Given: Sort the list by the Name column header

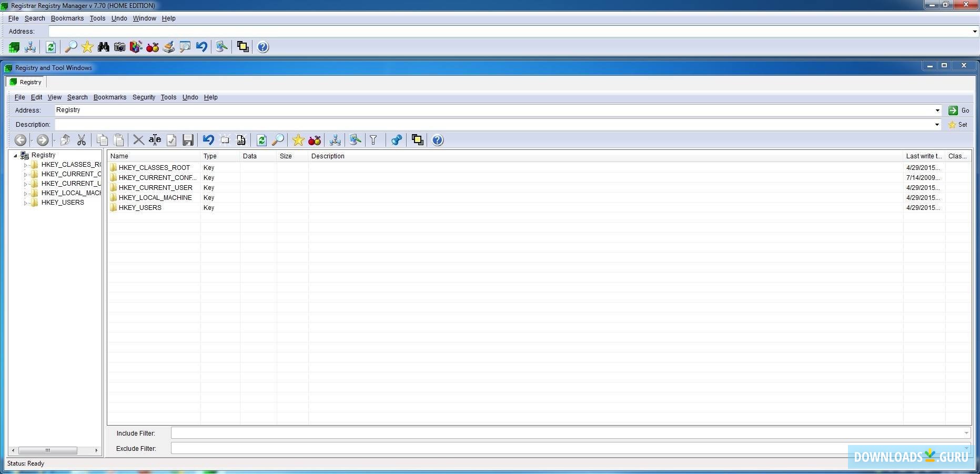Looking at the screenshot, I should [154, 156].
